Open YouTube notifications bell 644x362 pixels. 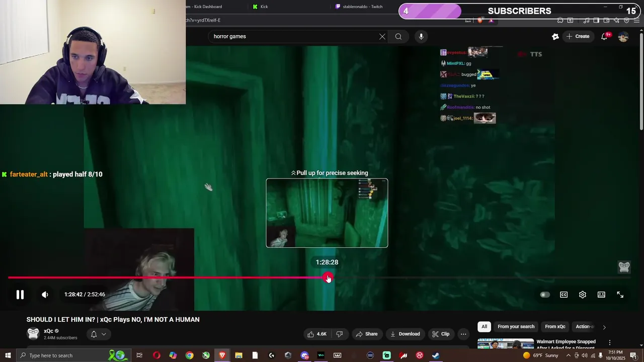pyautogui.click(x=604, y=36)
